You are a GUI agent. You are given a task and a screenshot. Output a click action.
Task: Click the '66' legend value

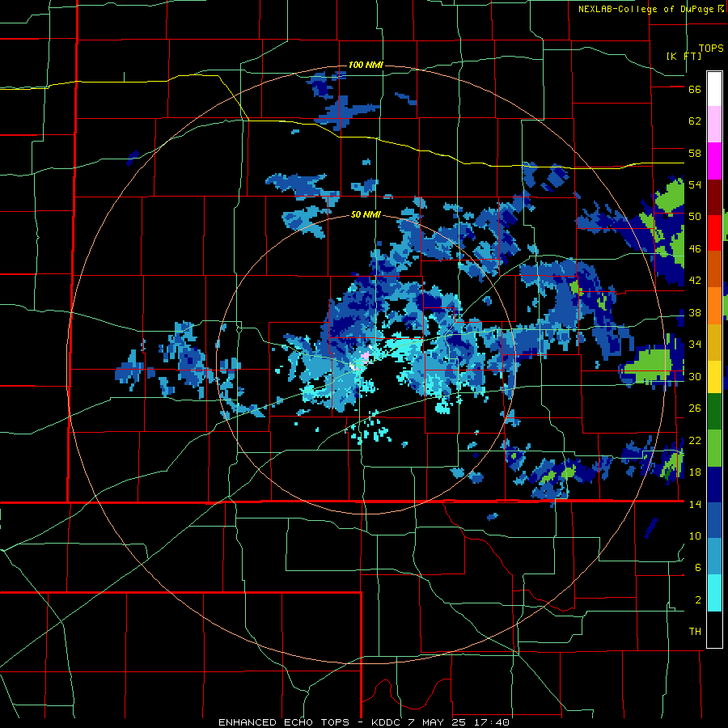click(695, 90)
